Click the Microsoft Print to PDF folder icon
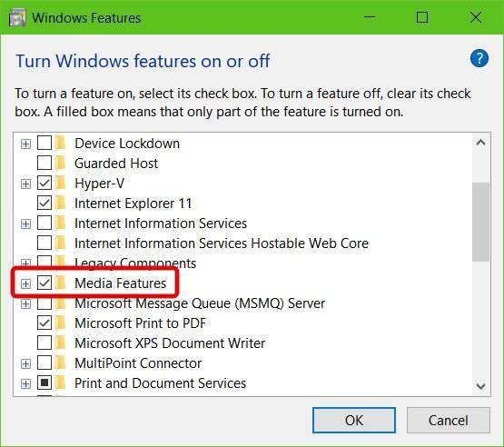The width and height of the screenshot is (504, 447). coord(61,323)
